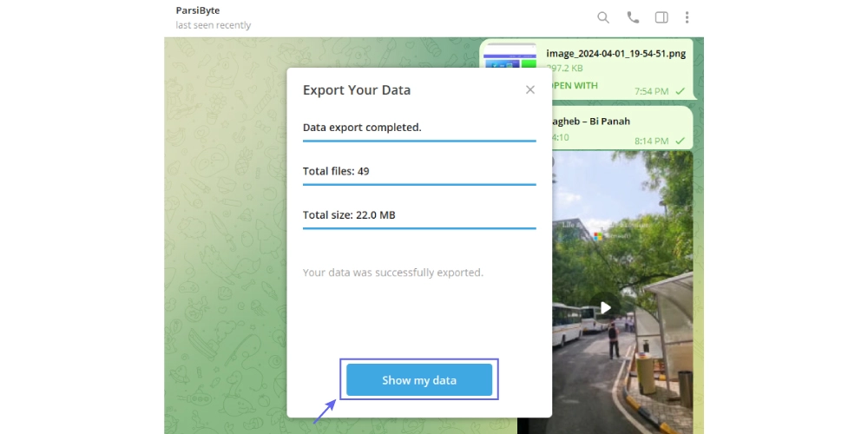Click the Total files progress bar
The width and height of the screenshot is (868, 434).
(x=419, y=184)
